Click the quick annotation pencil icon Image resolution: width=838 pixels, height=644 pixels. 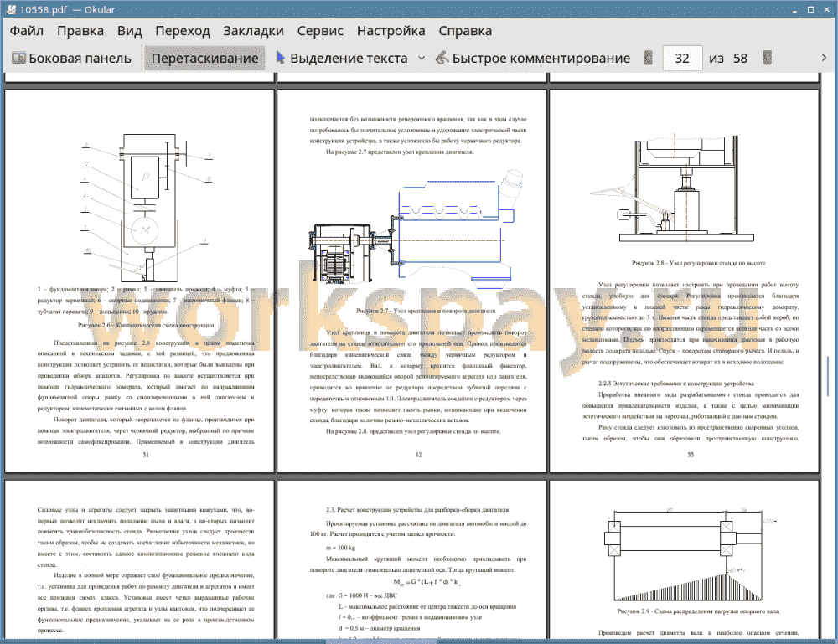pyautogui.click(x=442, y=58)
